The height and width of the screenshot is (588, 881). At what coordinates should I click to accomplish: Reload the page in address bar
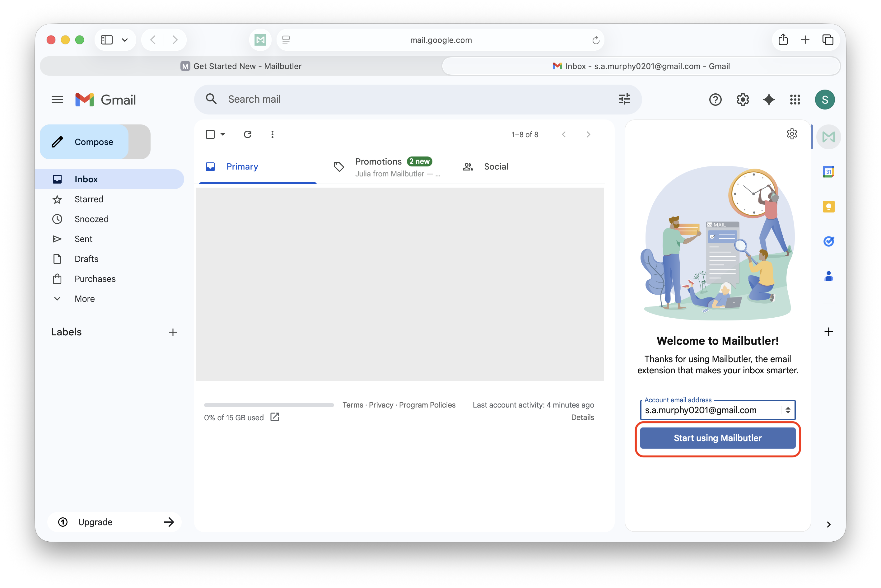click(595, 40)
